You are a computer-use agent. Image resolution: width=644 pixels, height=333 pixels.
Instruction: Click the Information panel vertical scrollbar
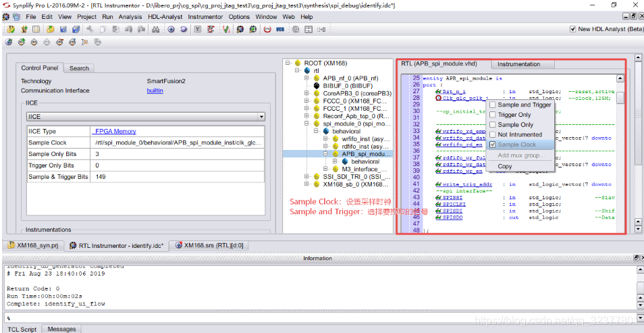coord(640,288)
